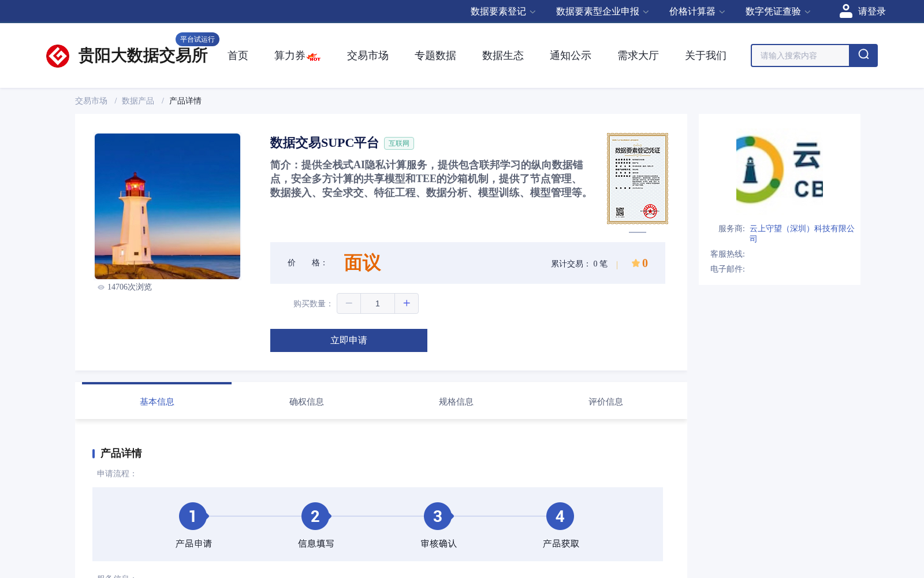This screenshot has height=578, width=924.
Task: Expand 价格计算器 dropdown
Action: point(697,12)
